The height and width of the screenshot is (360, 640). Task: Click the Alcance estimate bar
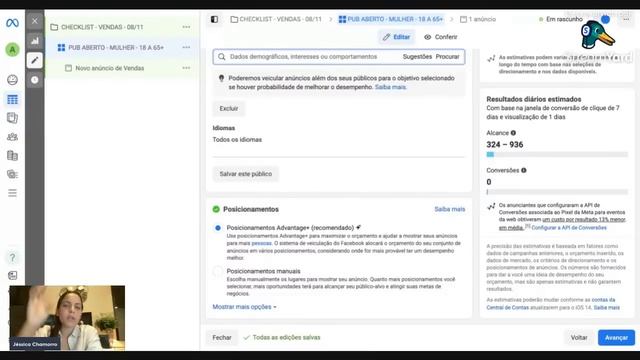557,155
